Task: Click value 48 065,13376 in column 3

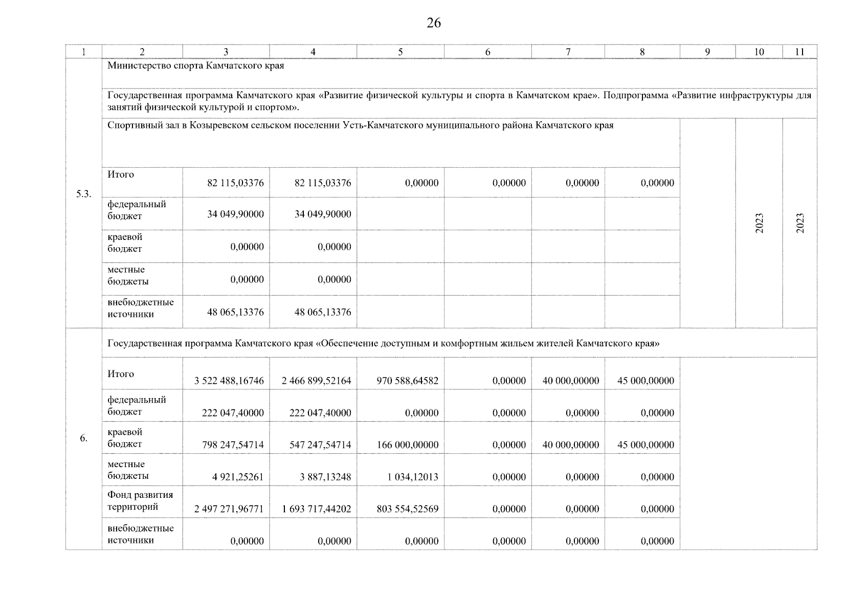Action: [235, 312]
